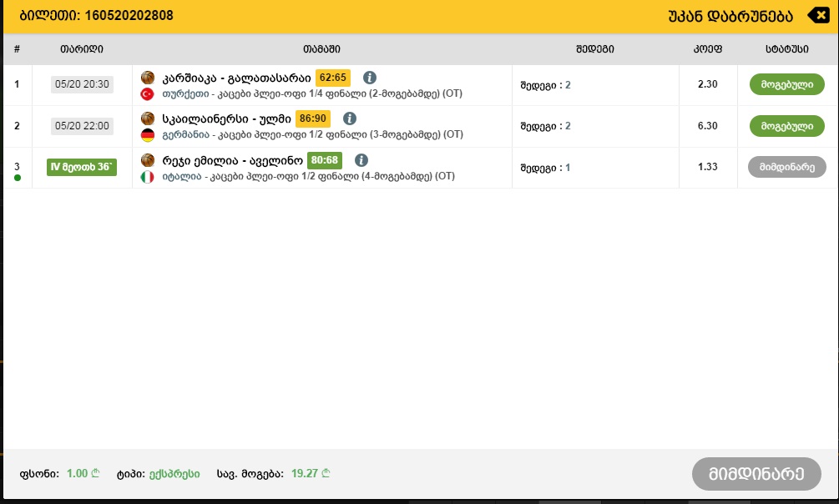Click კოეფ column header
This screenshot has height=504, width=839.
click(x=707, y=49)
